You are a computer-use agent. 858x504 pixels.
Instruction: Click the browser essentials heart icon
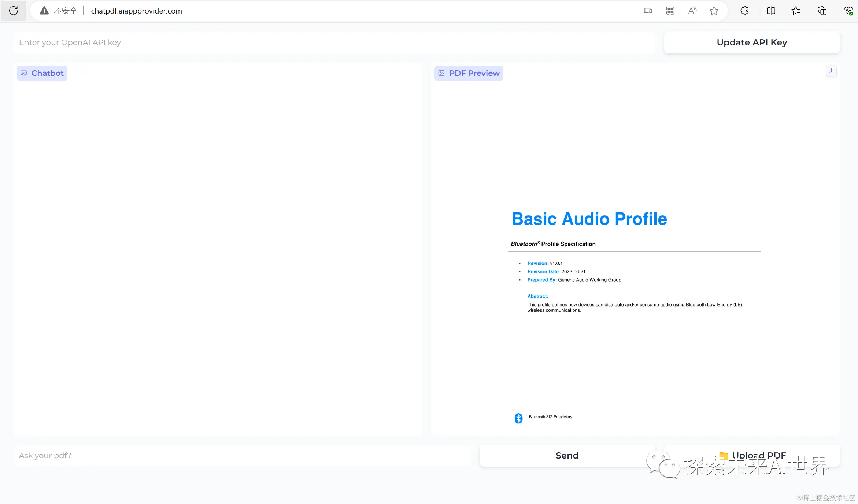coord(848,11)
